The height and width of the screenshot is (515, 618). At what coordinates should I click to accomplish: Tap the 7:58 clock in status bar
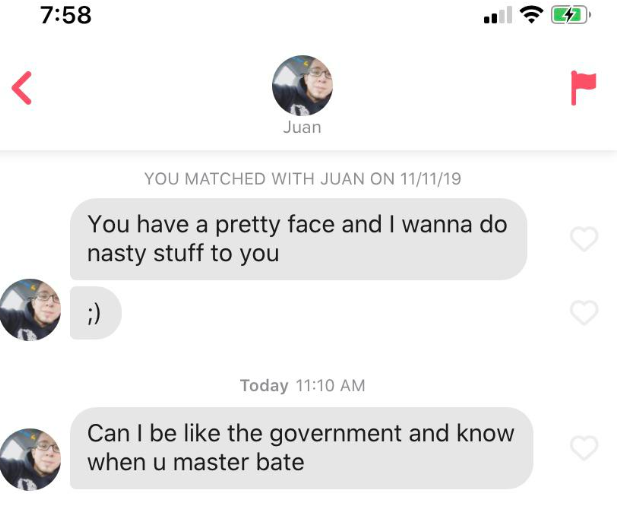66,15
